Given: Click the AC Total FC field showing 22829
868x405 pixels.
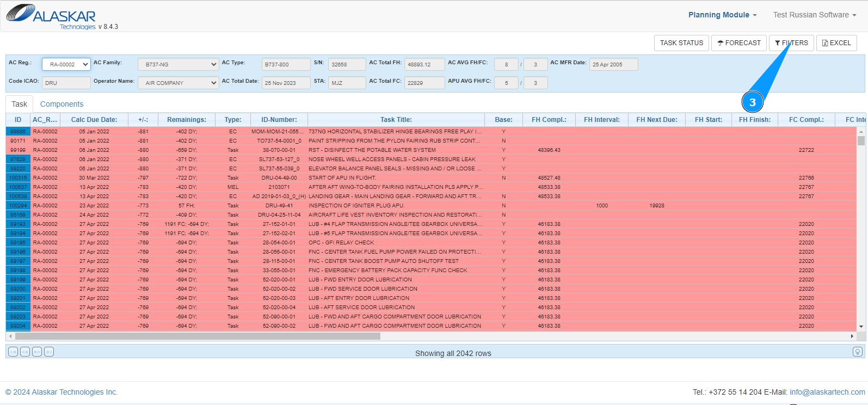Looking at the screenshot, I should tap(424, 83).
